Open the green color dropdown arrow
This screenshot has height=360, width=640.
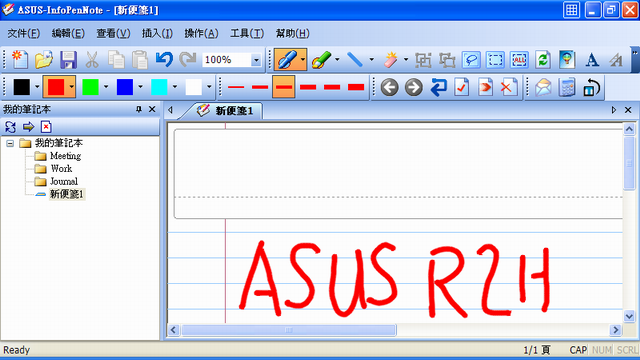[x=106, y=87]
